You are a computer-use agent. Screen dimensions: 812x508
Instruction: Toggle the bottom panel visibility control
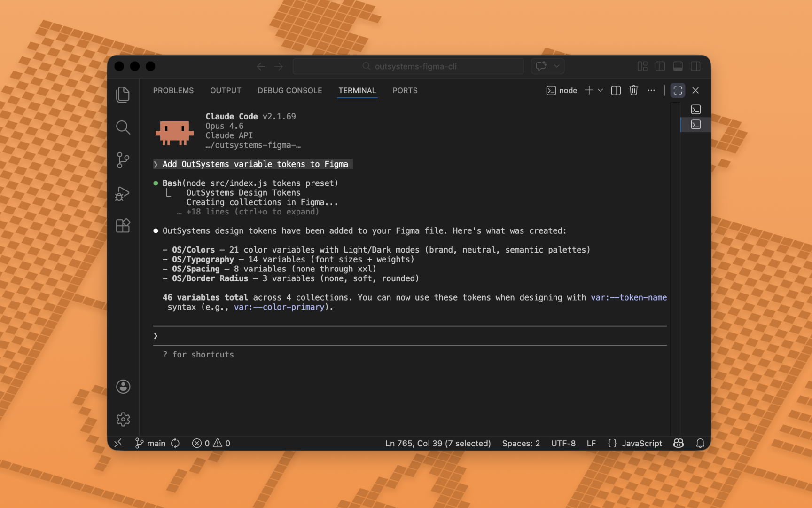678,66
